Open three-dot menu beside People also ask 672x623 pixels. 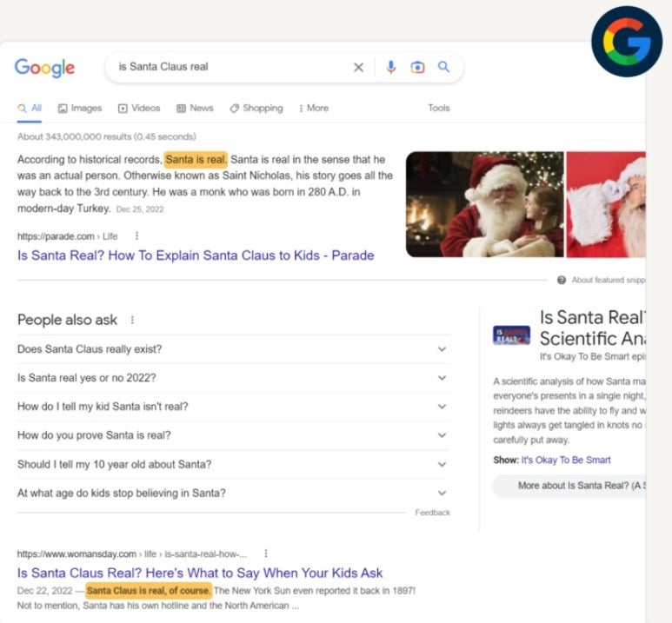(x=132, y=320)
